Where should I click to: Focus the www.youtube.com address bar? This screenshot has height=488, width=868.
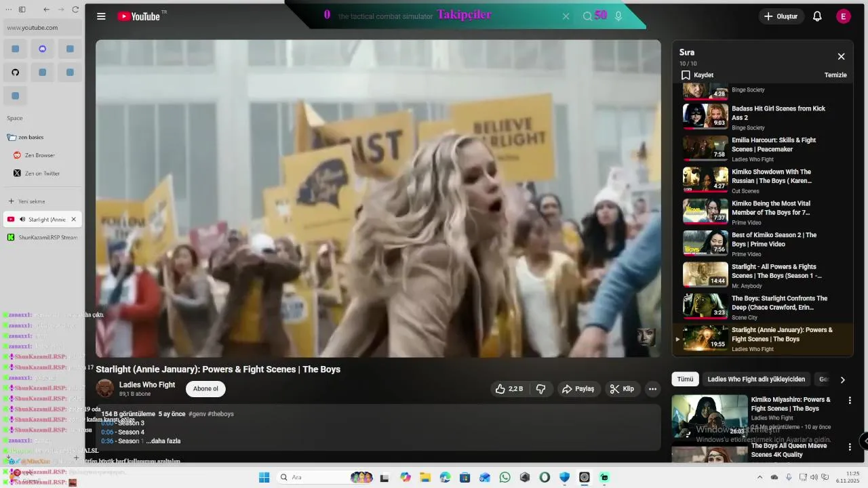(x=42, y=28)
